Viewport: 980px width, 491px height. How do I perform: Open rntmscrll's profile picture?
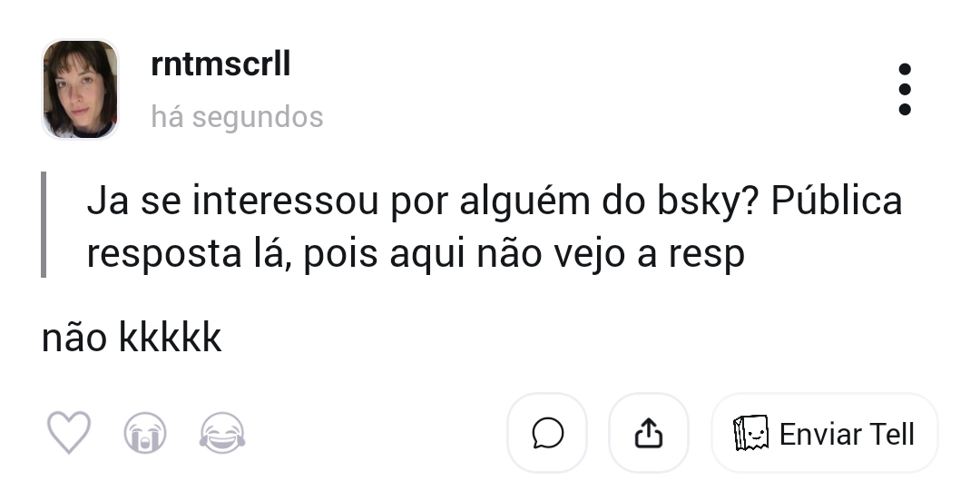[80, 89]
